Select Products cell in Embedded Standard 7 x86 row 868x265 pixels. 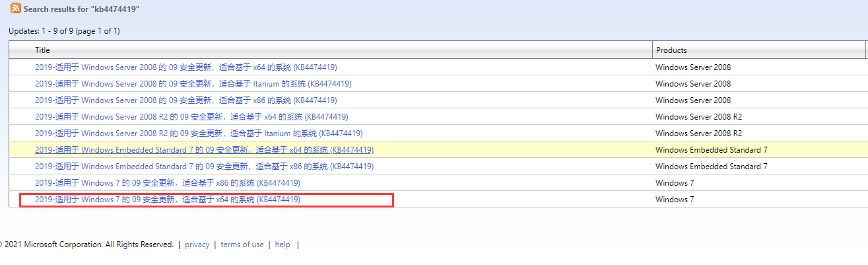click(712, 167)
